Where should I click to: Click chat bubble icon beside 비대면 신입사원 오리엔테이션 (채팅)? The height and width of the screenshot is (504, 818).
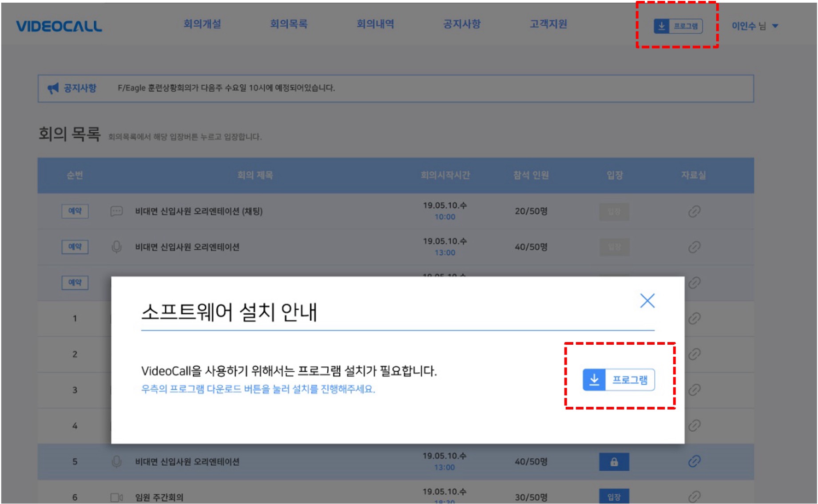(x=116, y=212)
